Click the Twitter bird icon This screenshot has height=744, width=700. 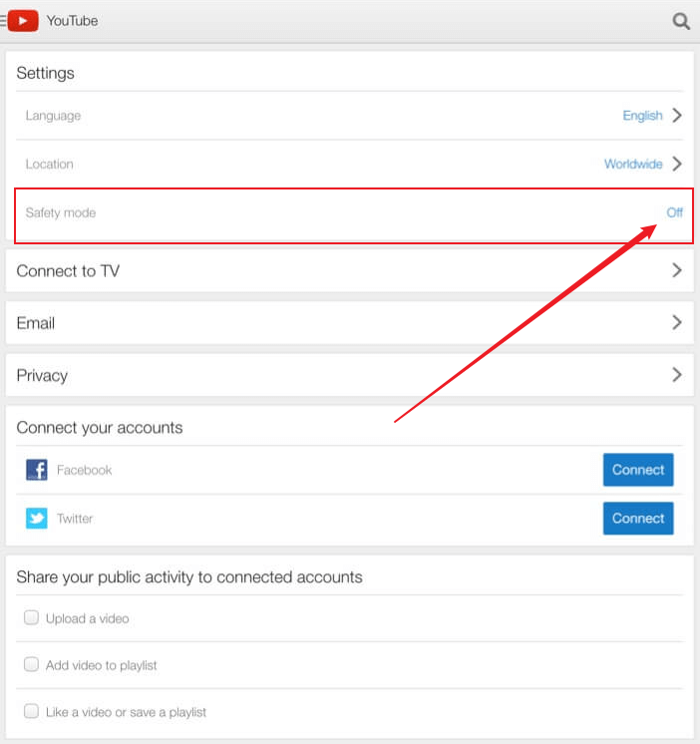coord(37,519)
